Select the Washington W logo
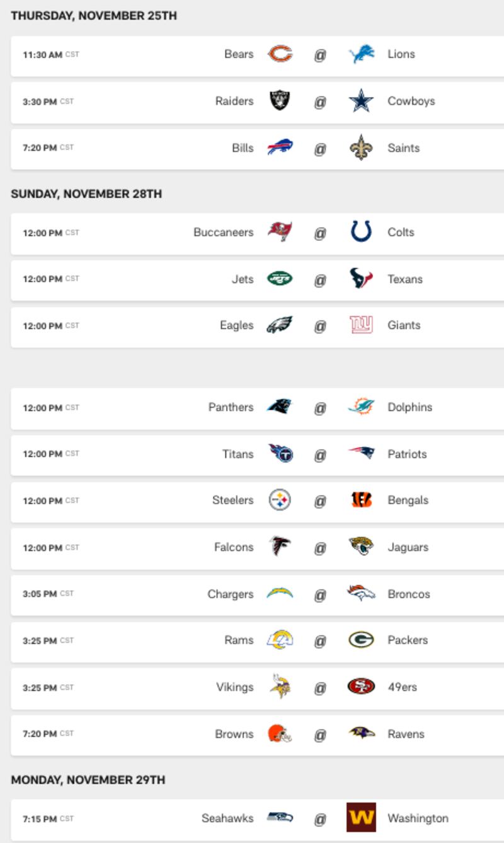The image size is (504, 843). [x=361, y=818]
